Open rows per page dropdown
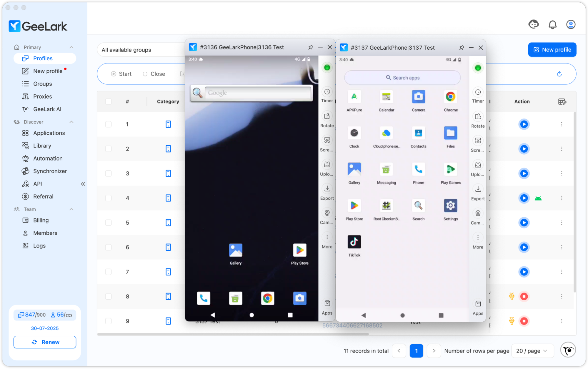Viewport: 588px width, 369px height. pos(532,351)
